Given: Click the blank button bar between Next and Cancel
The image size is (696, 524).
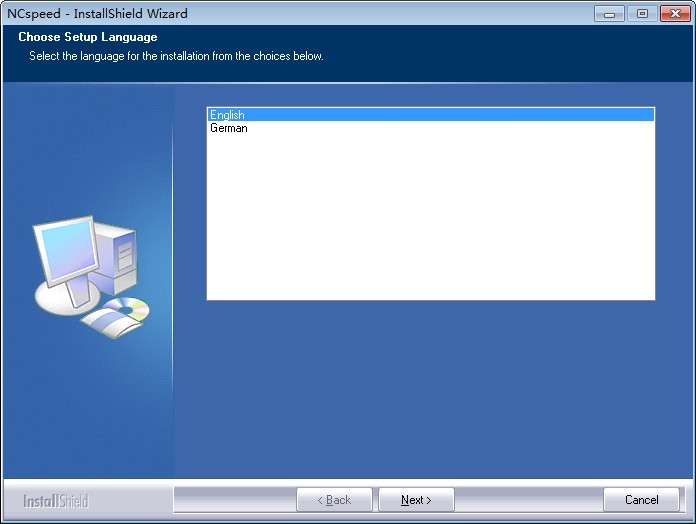Looking at the screenshot, I should point(529,500).
